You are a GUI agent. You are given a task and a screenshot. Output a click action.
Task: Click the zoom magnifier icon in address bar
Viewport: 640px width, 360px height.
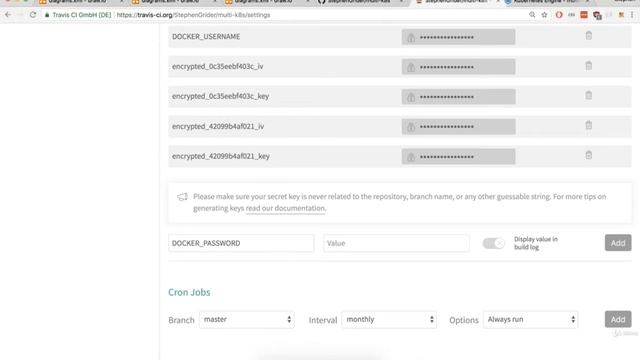click(532, 15)
